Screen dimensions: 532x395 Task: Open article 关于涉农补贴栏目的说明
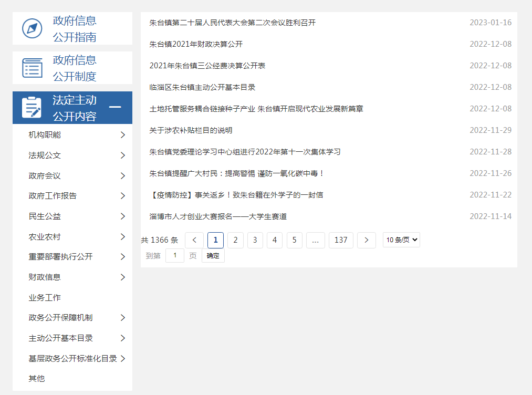pos(191,130)
